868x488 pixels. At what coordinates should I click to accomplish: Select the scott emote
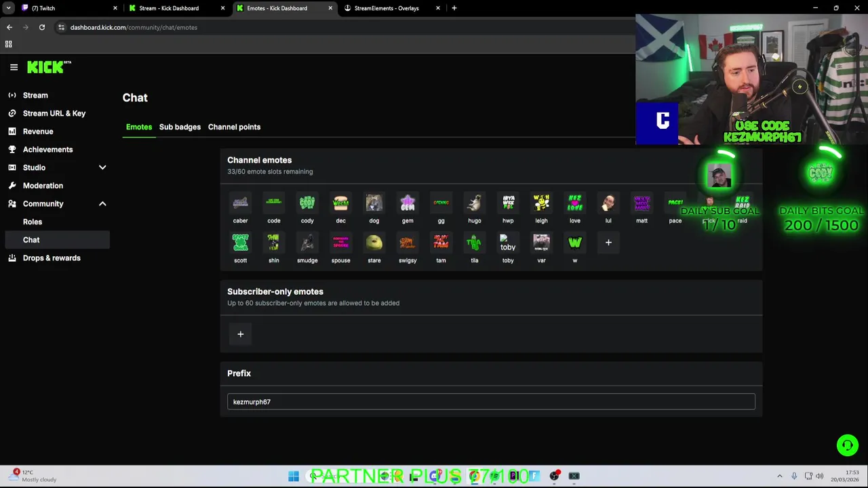point(240,243)
